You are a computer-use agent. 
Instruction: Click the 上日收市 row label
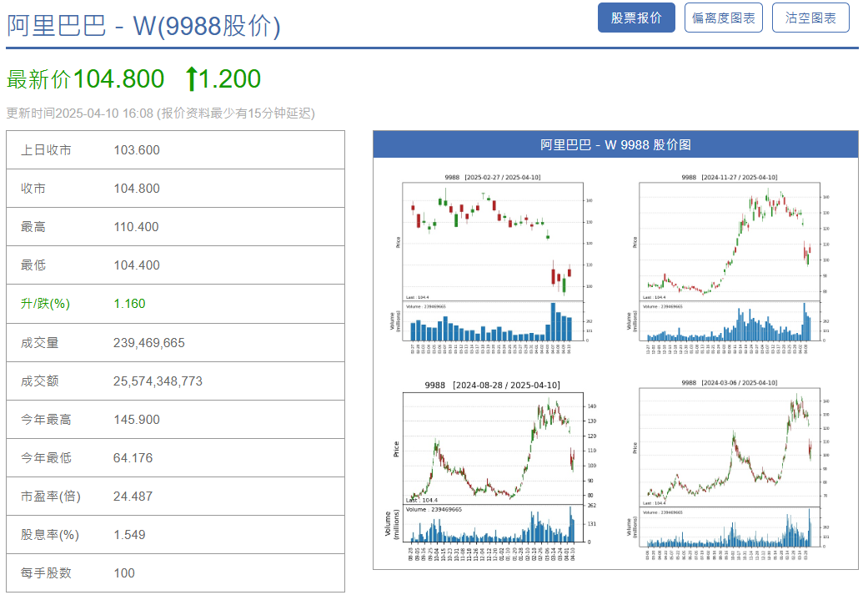coord(46,150)
